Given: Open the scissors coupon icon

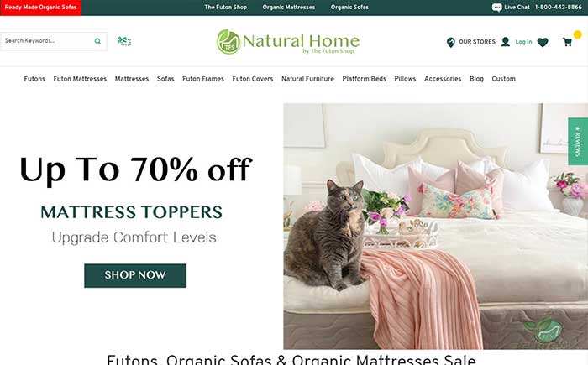Looking at the screenshot, I should coord(124,41).
